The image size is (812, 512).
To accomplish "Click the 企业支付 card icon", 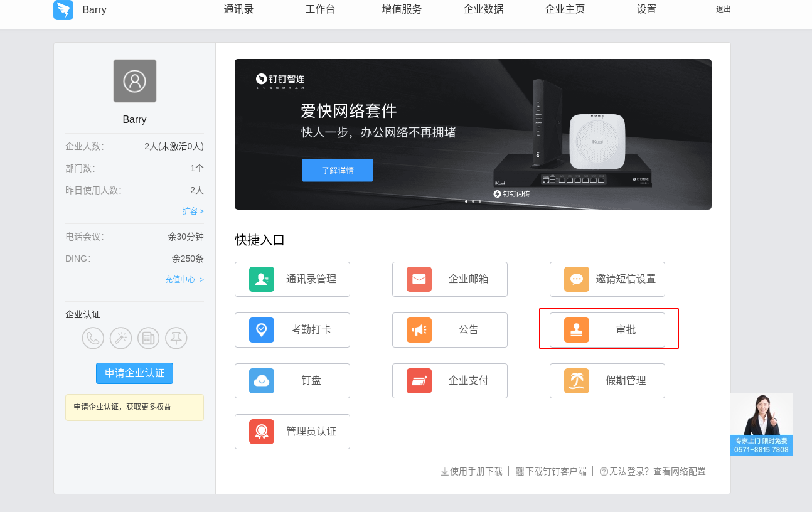I will (x=419, y=381).
